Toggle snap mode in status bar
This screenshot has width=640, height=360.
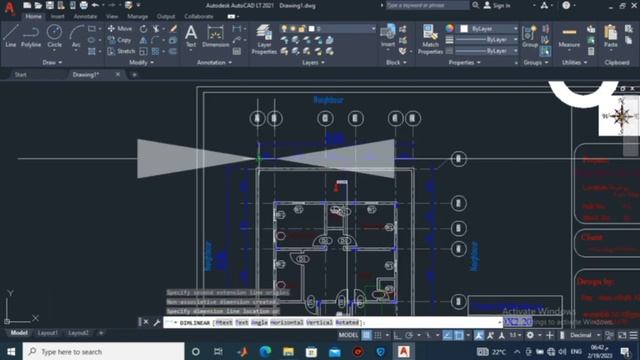378,335
